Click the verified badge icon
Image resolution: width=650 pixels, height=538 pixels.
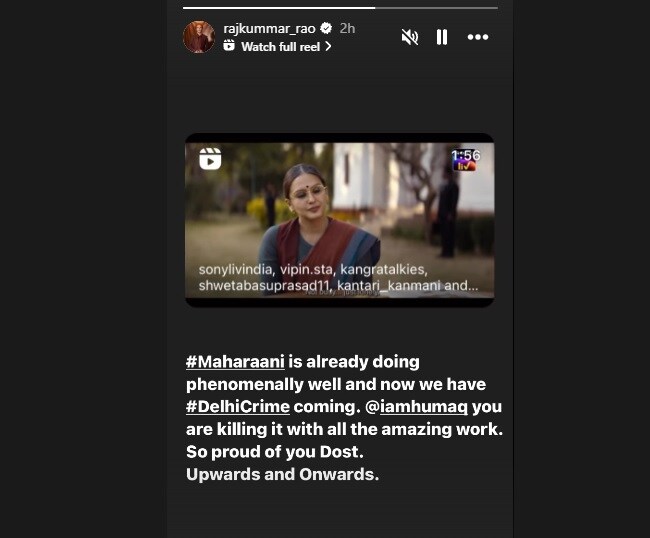[x=327, y=28]
